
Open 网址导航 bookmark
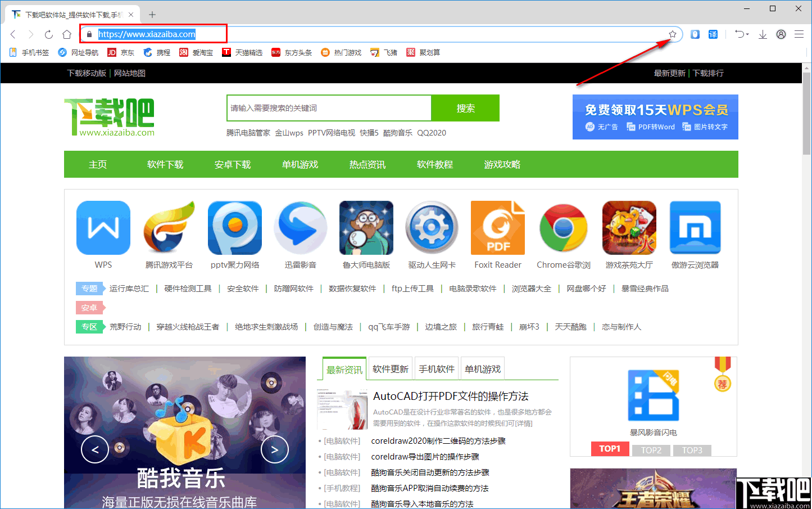tap(79, 52)
